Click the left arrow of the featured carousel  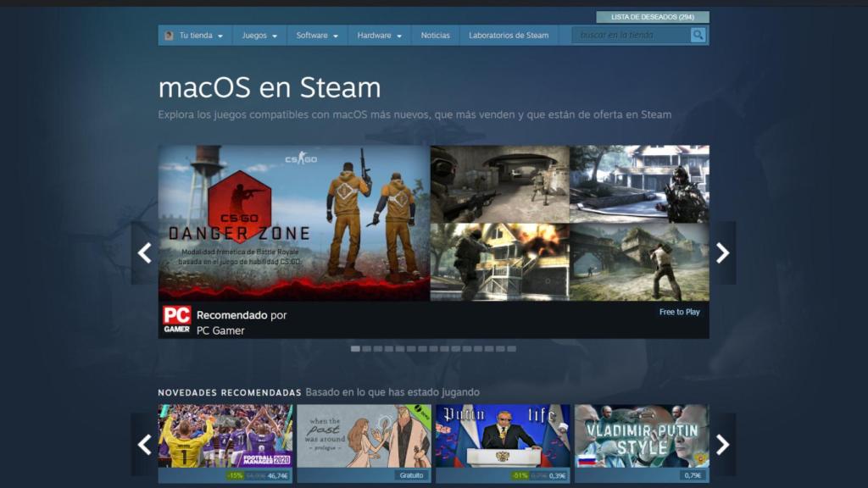tap(147, 252)
